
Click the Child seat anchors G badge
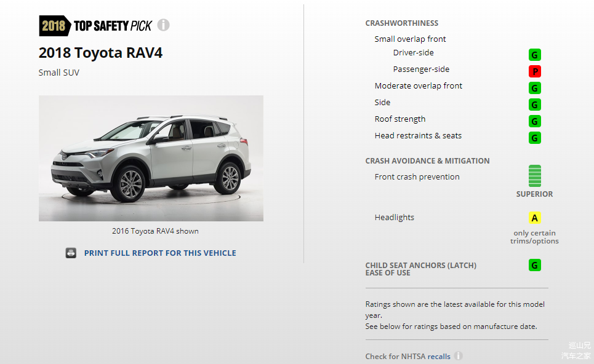pos(534,265)
